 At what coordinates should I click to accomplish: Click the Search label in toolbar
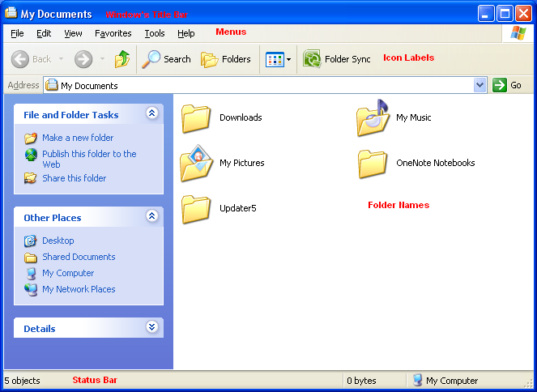click(x=177, y=59)
